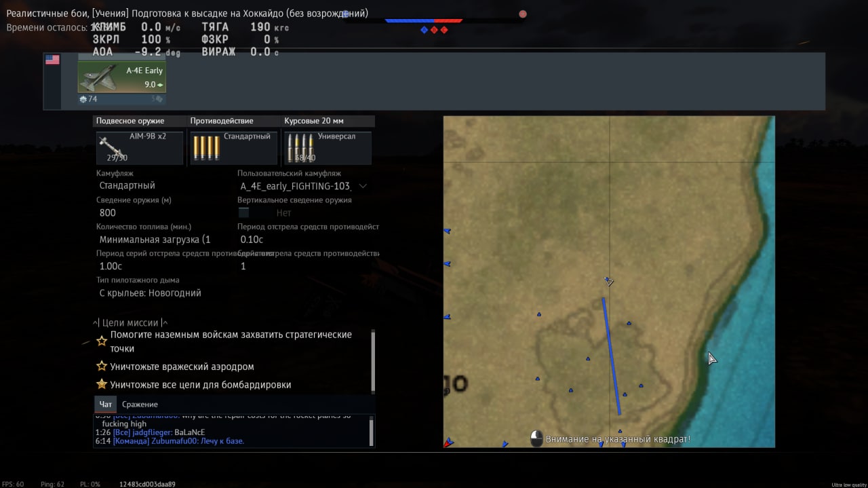Open smoke type С крыльев: Новогодний dropdown
Image resolution: width=868 pixels, height=488 pixels.
pyautogui.click(x=163, y=293)
